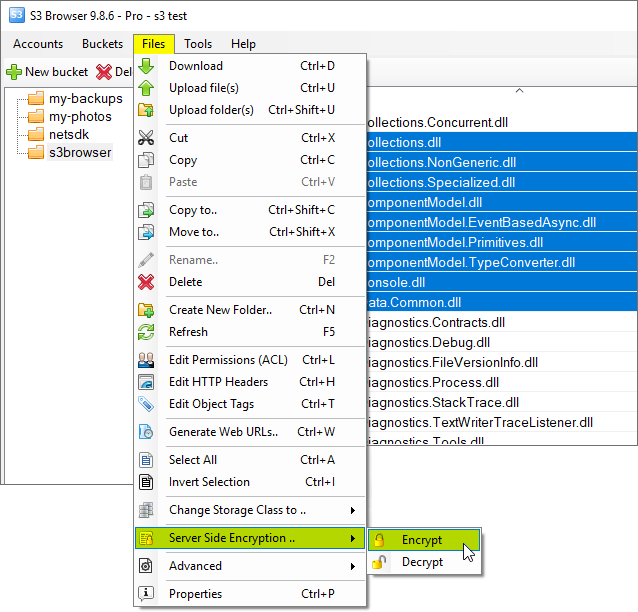Screen dimensions: 638x612
Task: Select the s3browser bucket
Action: [80, 152]
